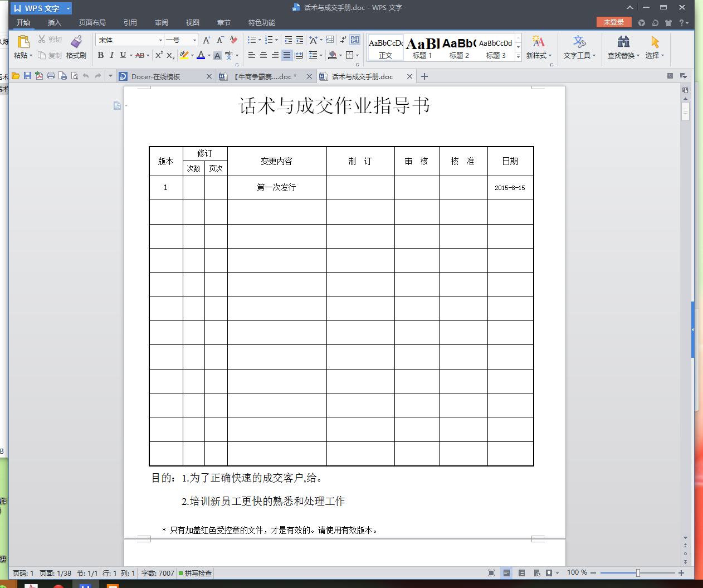The image size is (703, 588).
Task: Toggle show paragraph marks icon
Action: 343,40
